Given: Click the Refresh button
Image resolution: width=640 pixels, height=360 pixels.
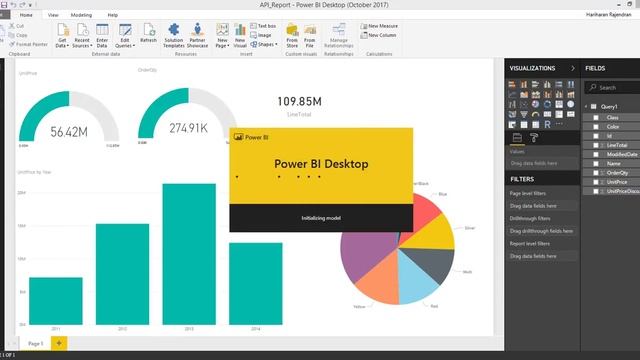Looking at the screenshot, I should point(148,33).
